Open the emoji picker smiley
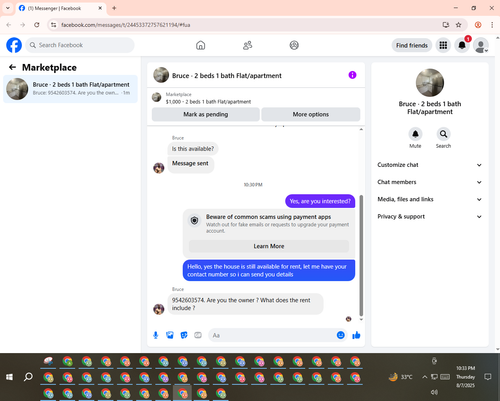This screenshot has height=401, width=500. 340,335
